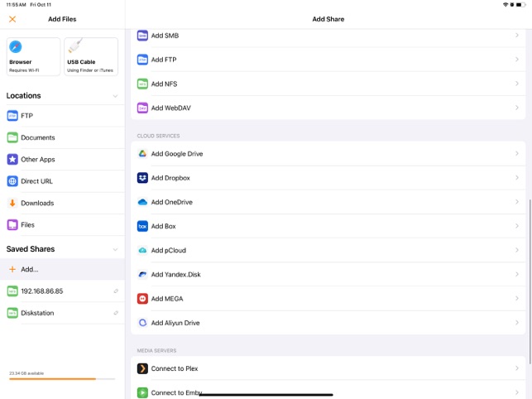Expand Add SMB row chevron
This screenshot has height=399, width=532.
pos(517,36)
